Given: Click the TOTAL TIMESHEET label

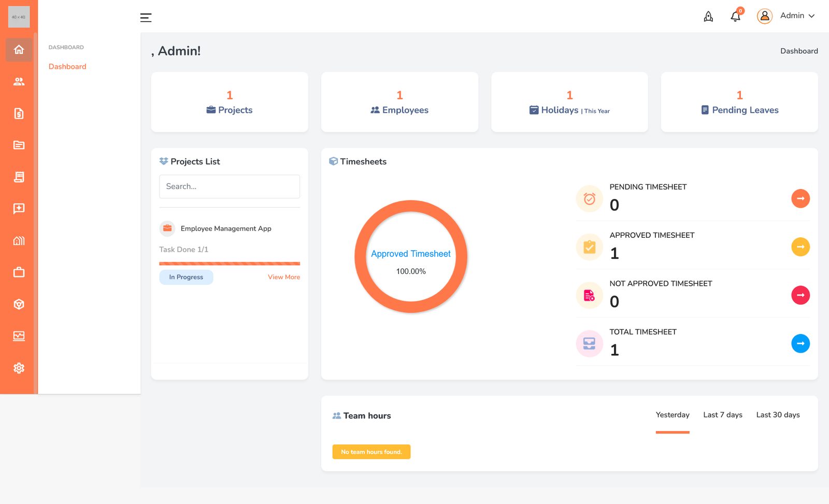Looking at the screenshot, I should tap(643, 332).
